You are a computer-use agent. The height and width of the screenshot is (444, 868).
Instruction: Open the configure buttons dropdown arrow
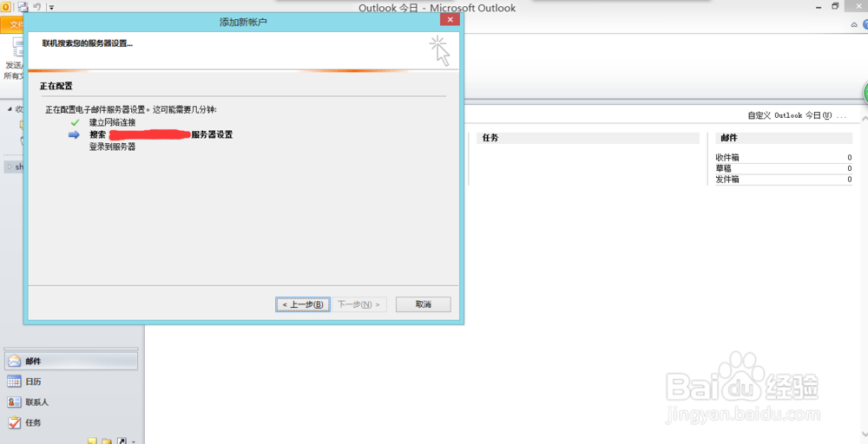134,441
